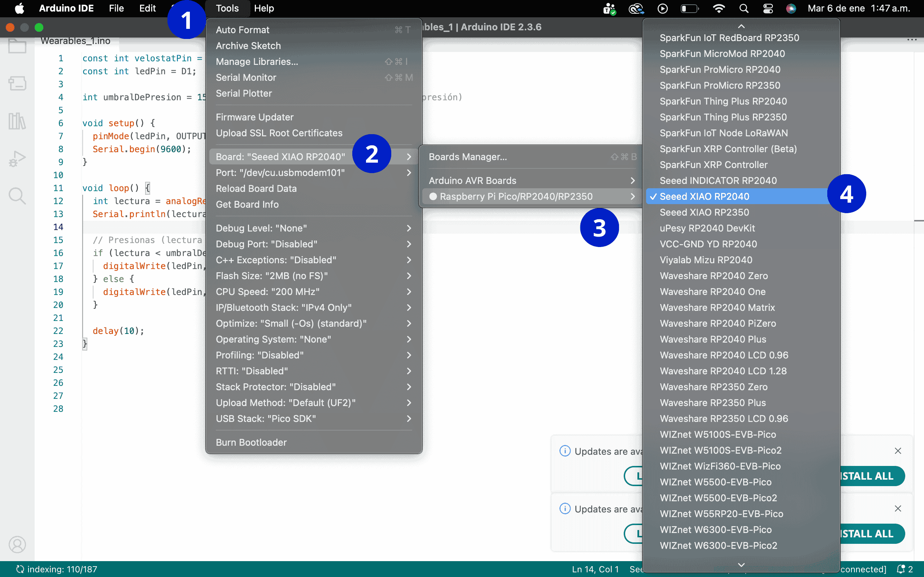This screenshot has width=924, height=577.
Task: Open the Debug sidebar icon
Action: click(17, 158)
